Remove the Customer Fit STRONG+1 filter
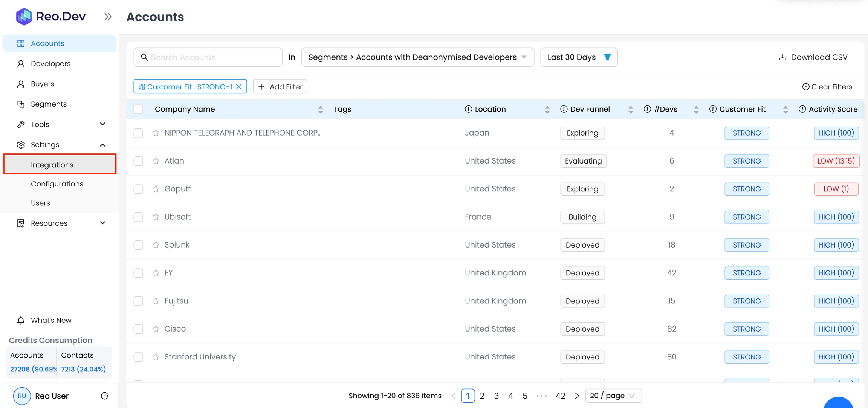 click(x=239, y=87)
